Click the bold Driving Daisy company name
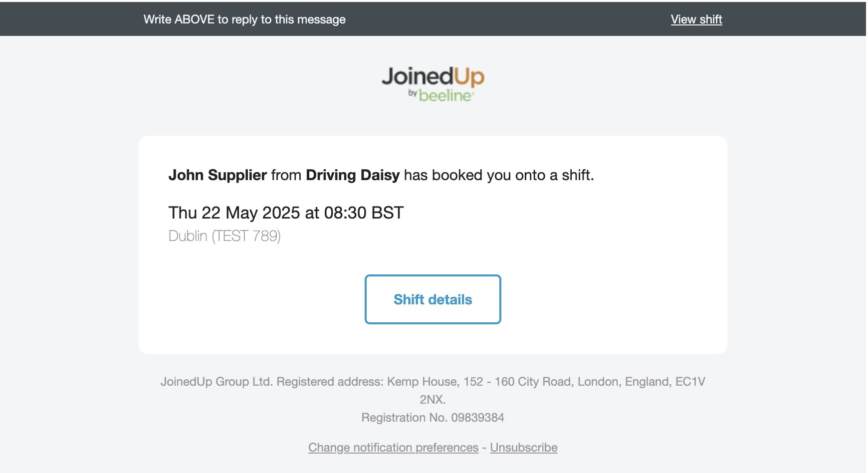 pos(353,175)
